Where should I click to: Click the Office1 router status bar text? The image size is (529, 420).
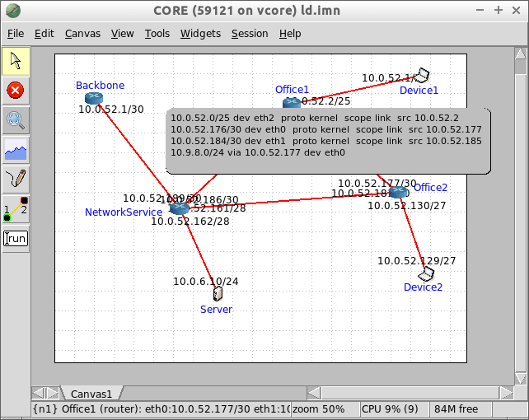coord(162,408)
